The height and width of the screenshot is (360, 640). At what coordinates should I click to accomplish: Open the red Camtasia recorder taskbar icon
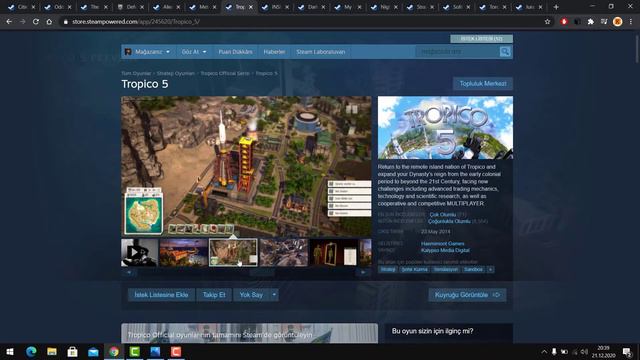click(176, 351)
